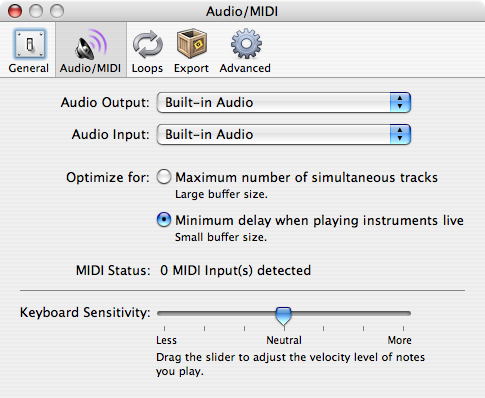Screen dimensions: 485x398
Task: Open the Audio Output dropdown
Action: tap(284, 102)
